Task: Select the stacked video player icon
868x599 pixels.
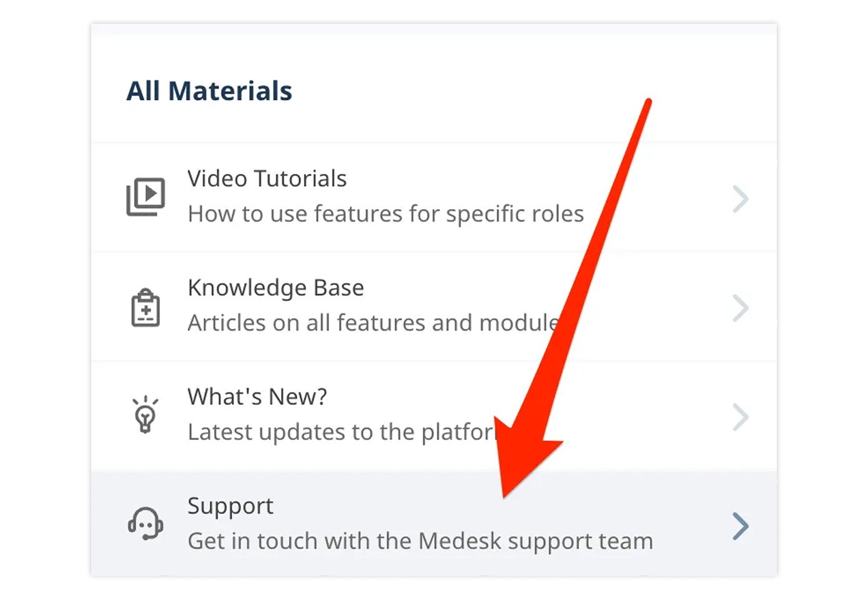Action: pos(146,196)
